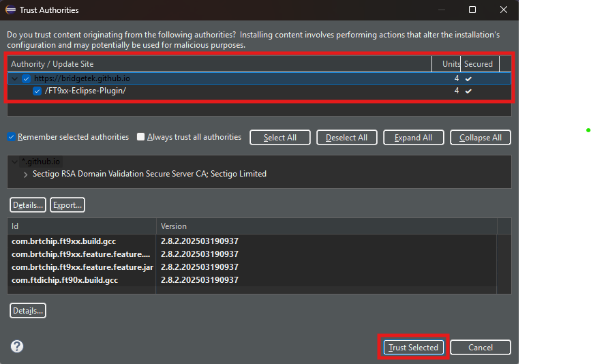The image size is (591, 364).
Task: Open certificate Details next to Export
Action: click(28, 205)
